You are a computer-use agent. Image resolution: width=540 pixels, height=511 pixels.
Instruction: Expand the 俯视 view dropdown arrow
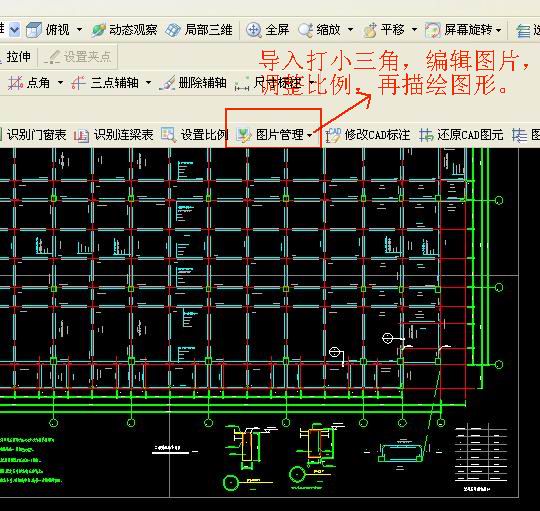coord(79,30)
